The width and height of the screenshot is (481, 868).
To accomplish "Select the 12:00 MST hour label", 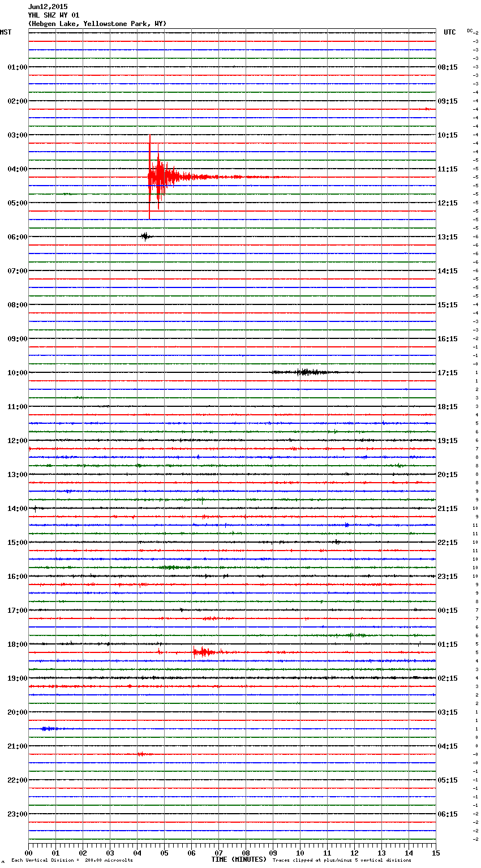I will pyautogui.click(x=18, y=441).
